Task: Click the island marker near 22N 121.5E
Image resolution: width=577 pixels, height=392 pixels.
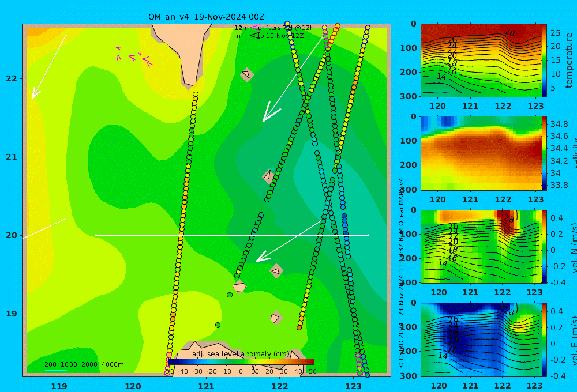Action: 246,74
